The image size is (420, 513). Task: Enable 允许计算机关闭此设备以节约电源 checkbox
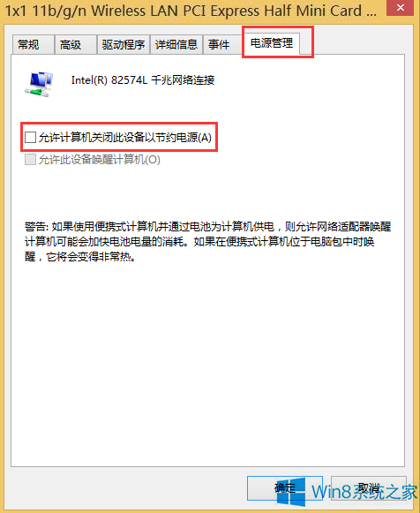tap(30, 137)
